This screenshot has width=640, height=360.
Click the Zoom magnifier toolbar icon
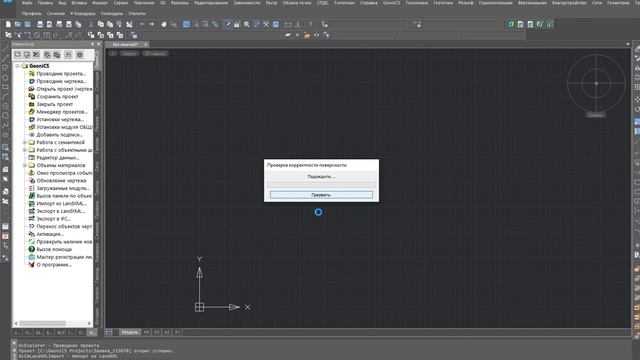pyautogui.click(x=247, y=24)
